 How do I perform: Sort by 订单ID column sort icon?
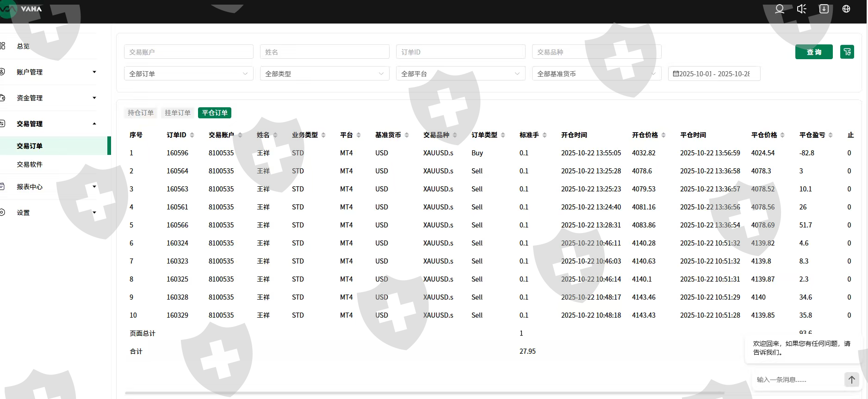tap(192, 135)
